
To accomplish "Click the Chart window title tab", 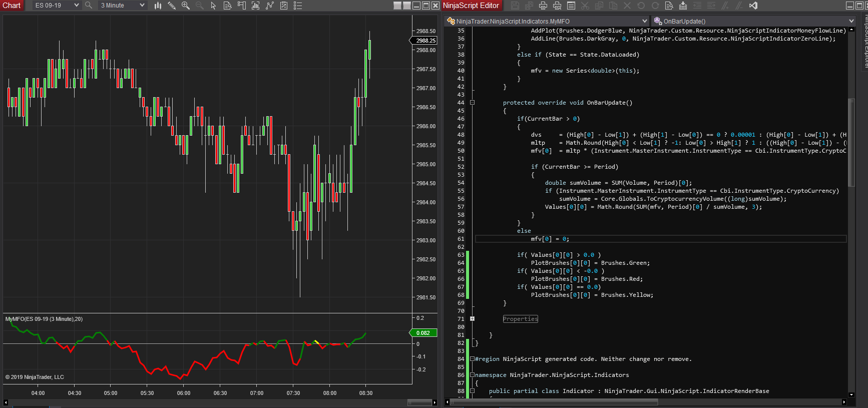I will (12, 6).
